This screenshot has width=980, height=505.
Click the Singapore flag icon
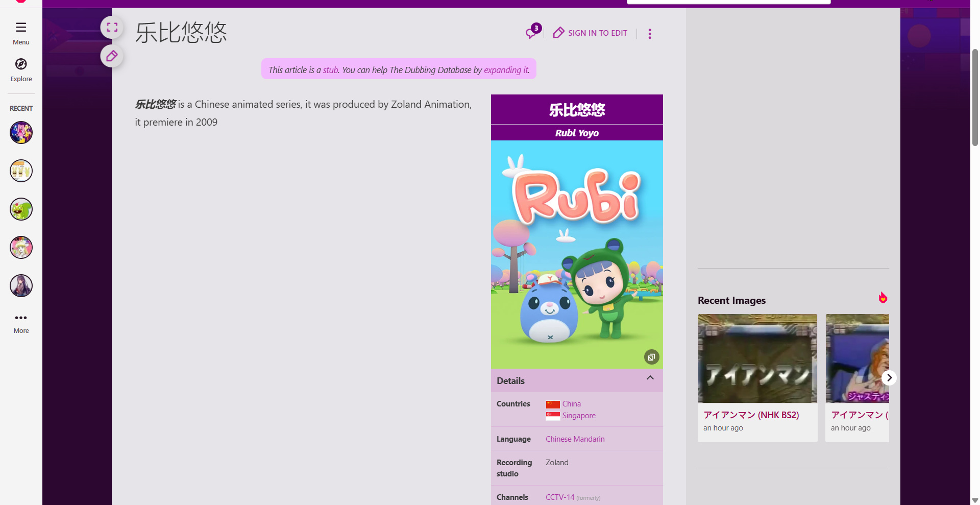[553, 416]
